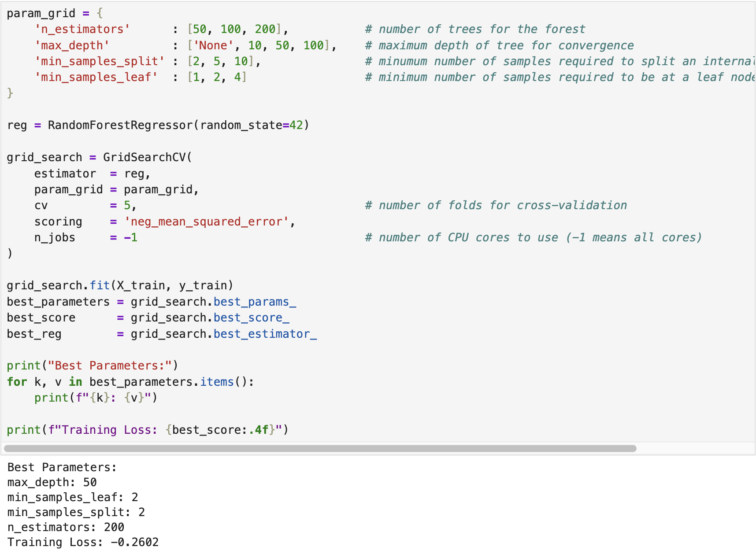The image size is (756, 554).
Task: Click the 'n_estimators' key in param_grid dictionary
Action: coord(82,30)
